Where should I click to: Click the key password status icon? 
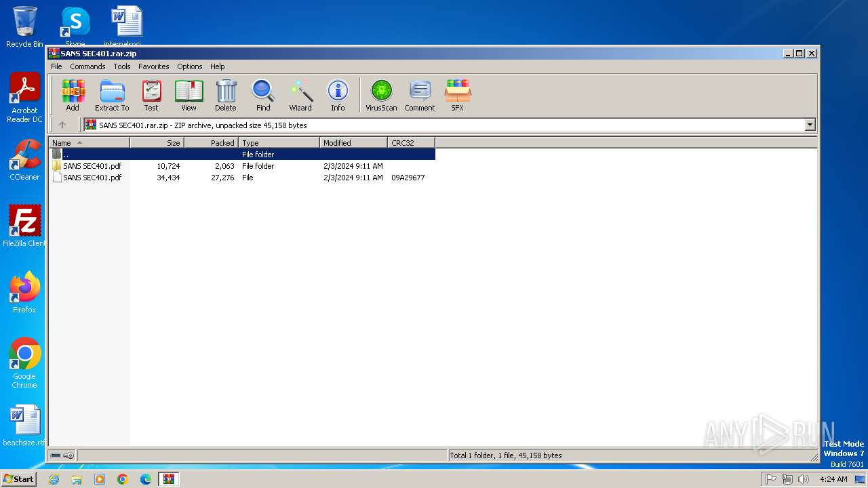(x=68, y=455)
